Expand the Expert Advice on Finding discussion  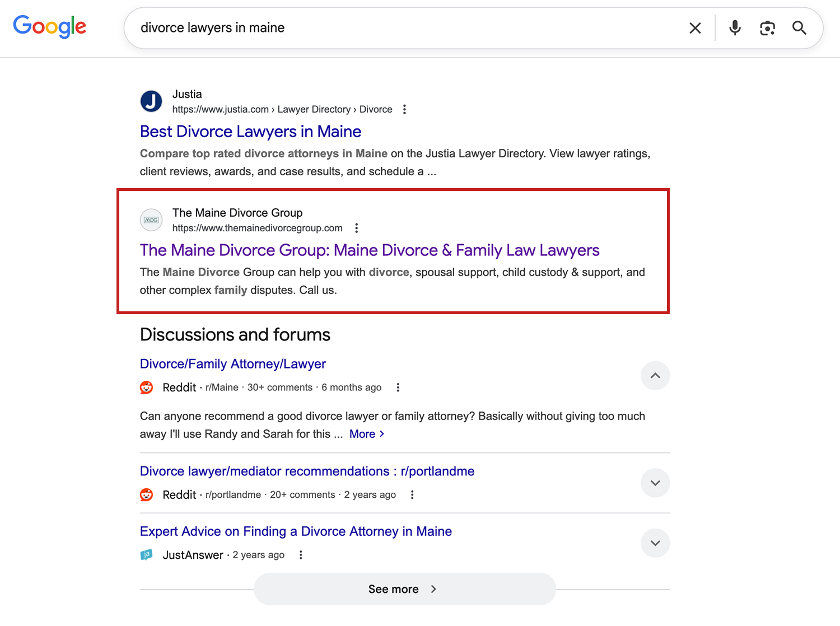pos(655,543)
